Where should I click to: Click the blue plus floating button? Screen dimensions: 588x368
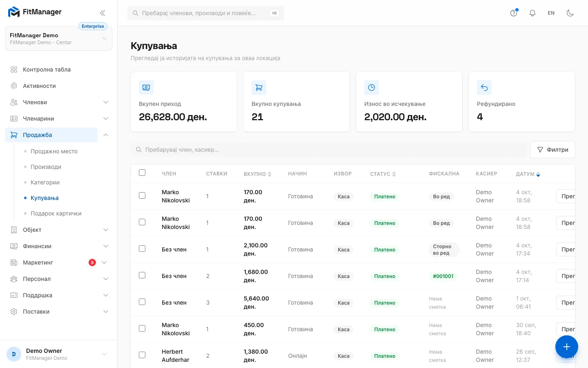pos(567,347)
